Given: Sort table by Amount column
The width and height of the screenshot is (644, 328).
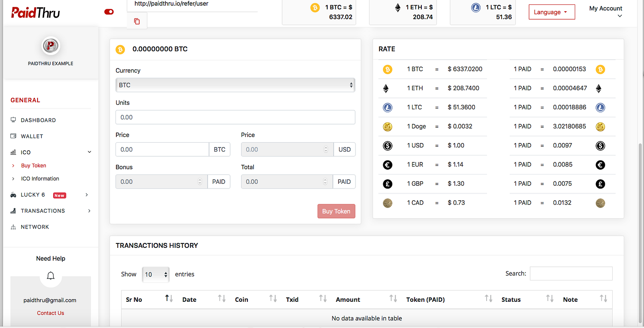Looking at the screenshot, I should click(367, 299).
